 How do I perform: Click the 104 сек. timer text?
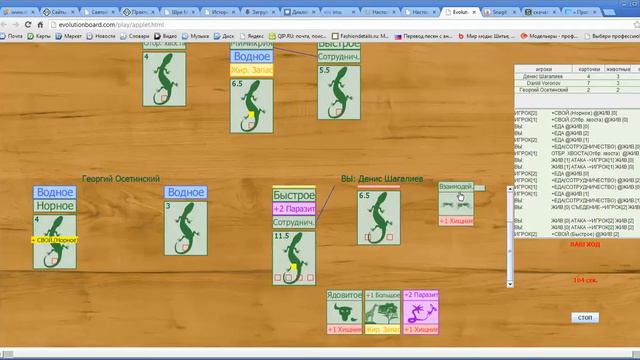pos(585,280)
